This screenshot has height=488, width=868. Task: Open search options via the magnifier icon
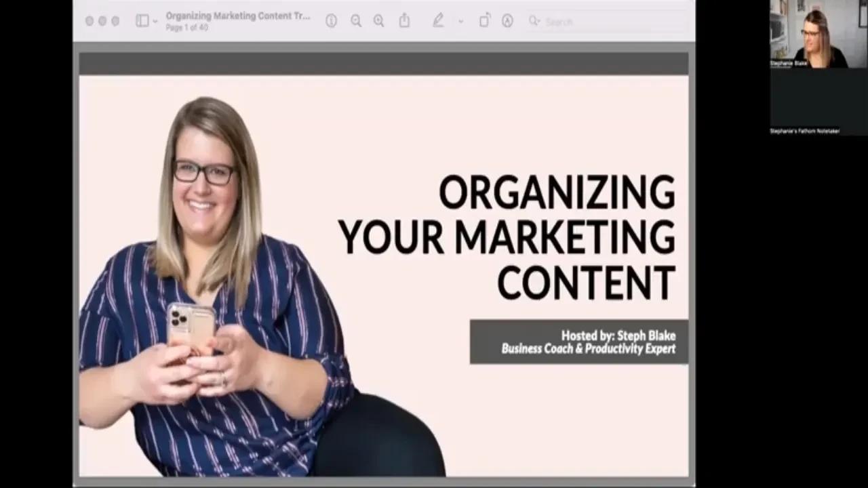(x=534, y=21)
